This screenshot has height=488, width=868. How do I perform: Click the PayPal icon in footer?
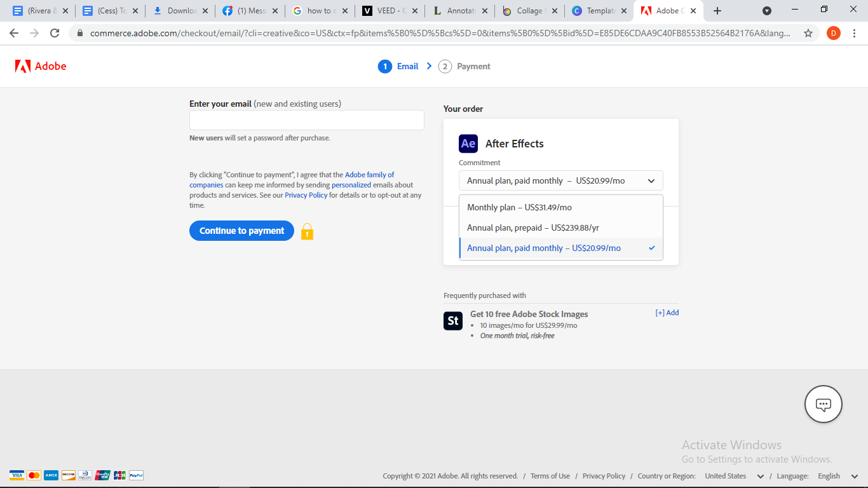pos(136,475)
